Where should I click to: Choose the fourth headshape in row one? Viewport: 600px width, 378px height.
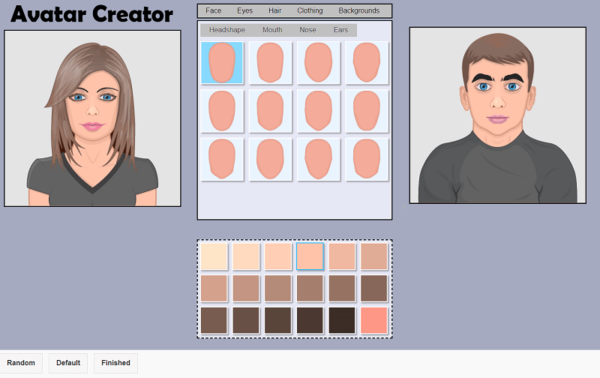click(x=367, y=63)
